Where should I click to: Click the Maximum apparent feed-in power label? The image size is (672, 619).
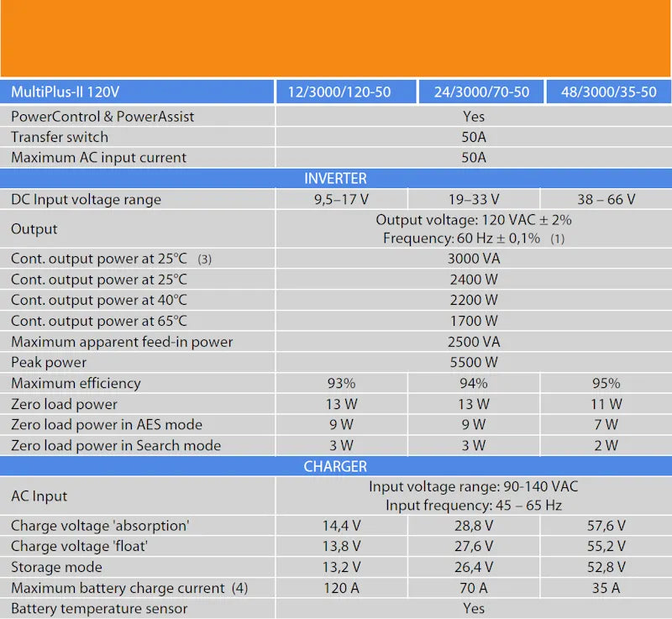122,342
